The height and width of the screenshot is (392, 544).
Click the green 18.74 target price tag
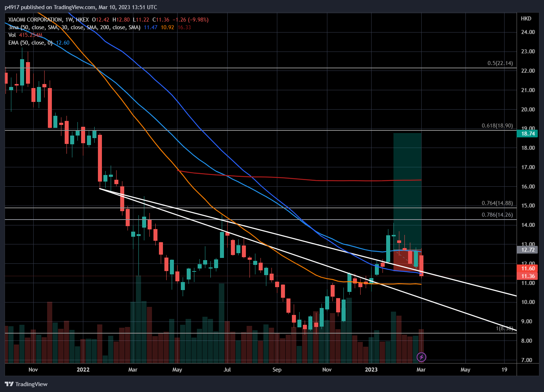coord(528,134)
